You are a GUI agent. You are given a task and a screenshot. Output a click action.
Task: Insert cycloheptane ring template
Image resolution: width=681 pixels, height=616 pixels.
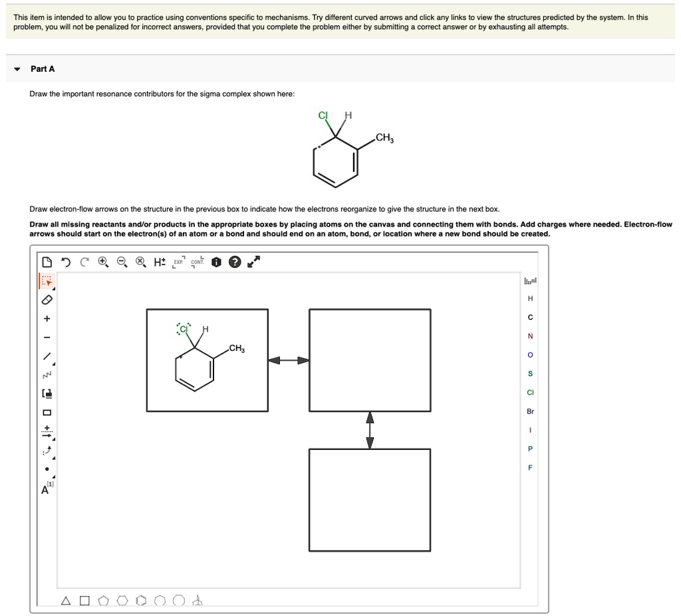click(x=160, y=601)
